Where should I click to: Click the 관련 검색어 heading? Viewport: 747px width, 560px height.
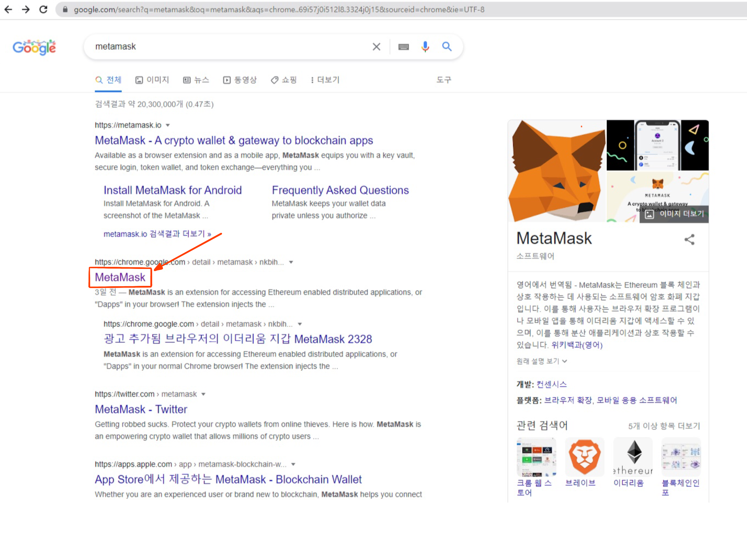[542, 426]
